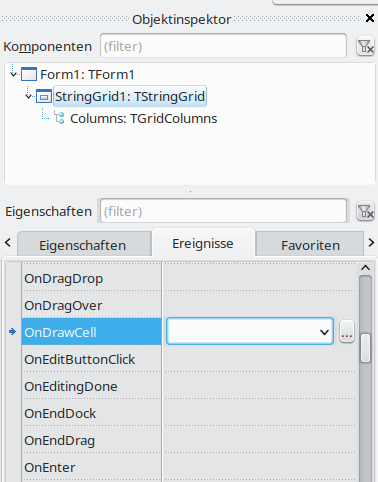Click the event list scrollbar thumb
The image size is (378, 482).
tap(366, 348)
